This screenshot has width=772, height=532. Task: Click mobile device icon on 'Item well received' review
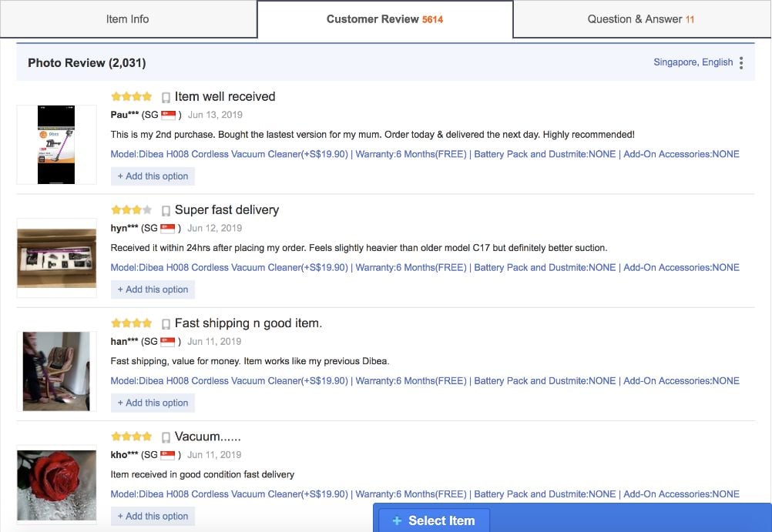point(166,98)
